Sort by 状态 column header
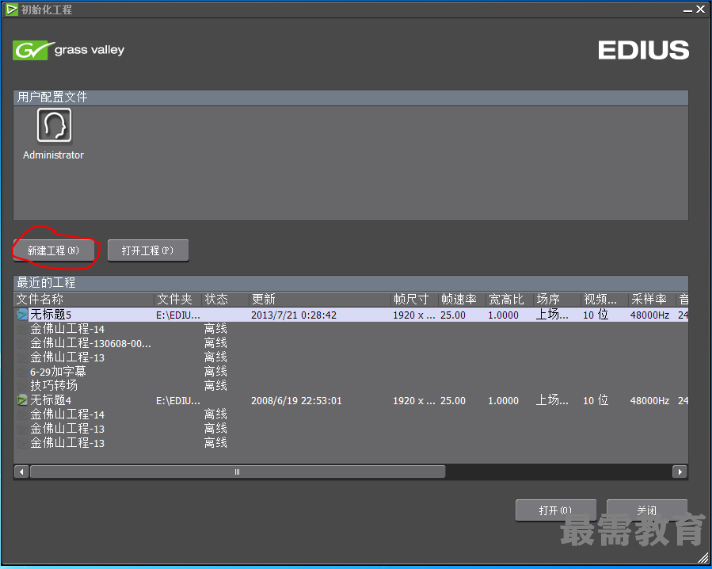The height and width of the screenshot is (569, 712). (x=226, y=299)
